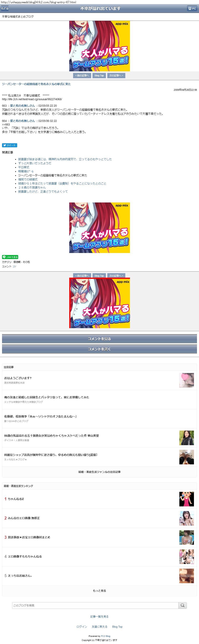Open the おはようございます? article thumbnail
This screenshot has height=644, width=199.
coord(186,380)
